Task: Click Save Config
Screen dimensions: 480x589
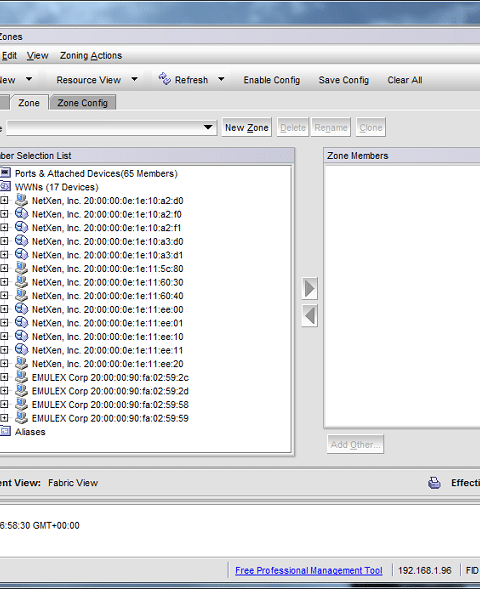Action: click(344, 80)
